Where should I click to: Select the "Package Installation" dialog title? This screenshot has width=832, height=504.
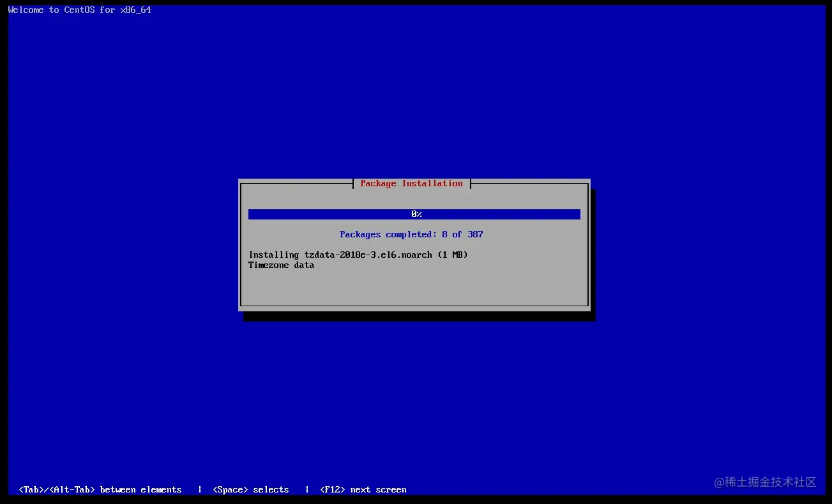[411, 184]
